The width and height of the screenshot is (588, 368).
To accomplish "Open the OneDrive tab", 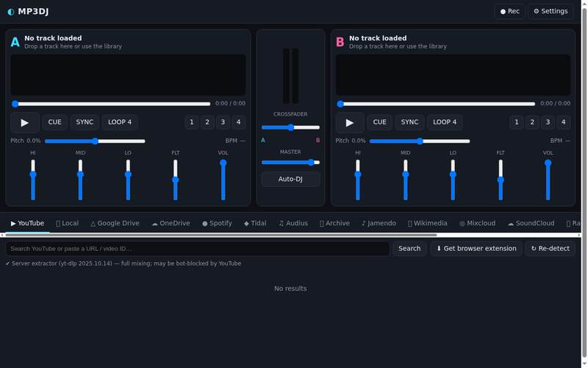I will [x=171, y=224].
